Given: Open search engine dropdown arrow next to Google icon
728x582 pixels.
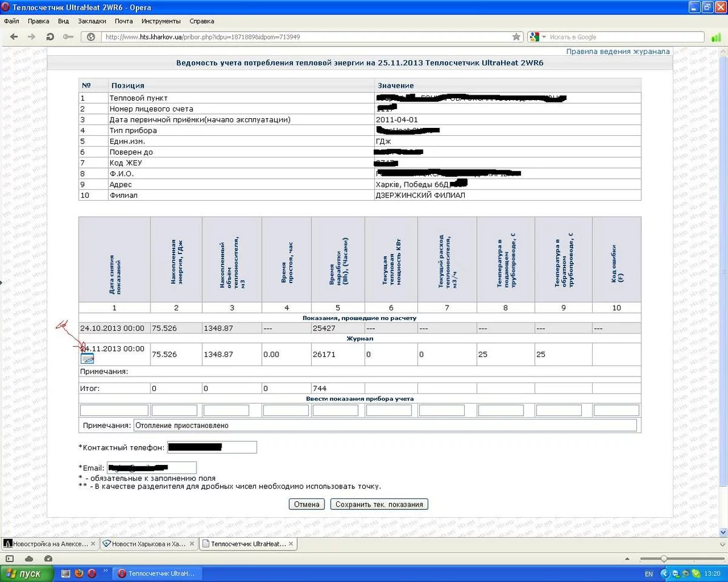Looking at the screenshot, I should (x=544, y=37).
